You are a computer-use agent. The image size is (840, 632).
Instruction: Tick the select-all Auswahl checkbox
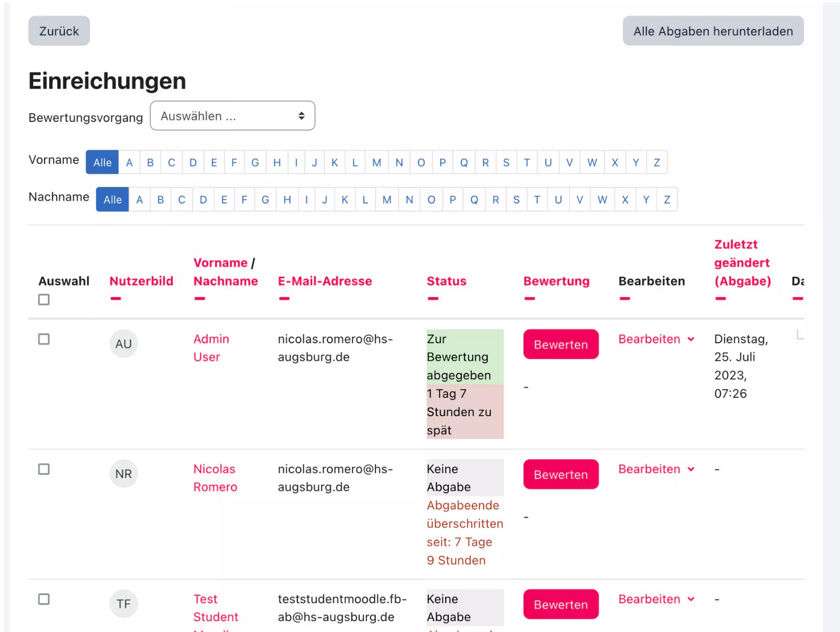coord(44,299)
